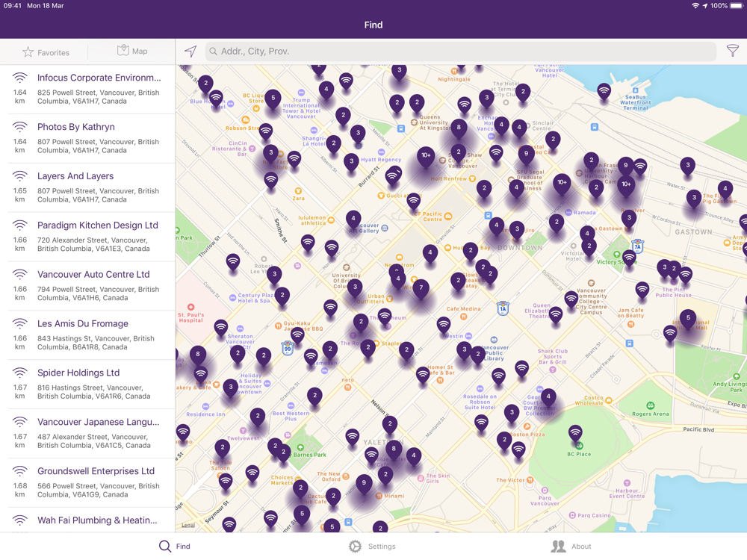
Task: Tap the battery indicator in status bar
Action: tap(736, 6)
